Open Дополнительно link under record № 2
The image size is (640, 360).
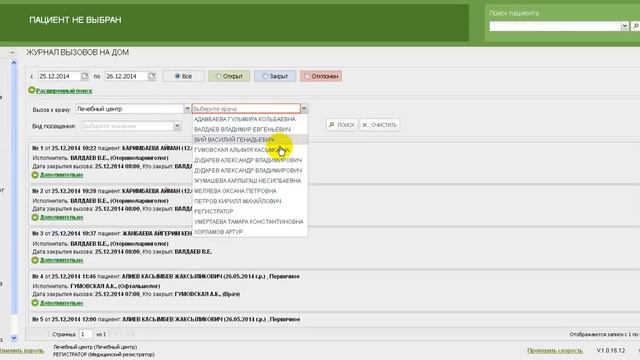click(x=61, y=217)
